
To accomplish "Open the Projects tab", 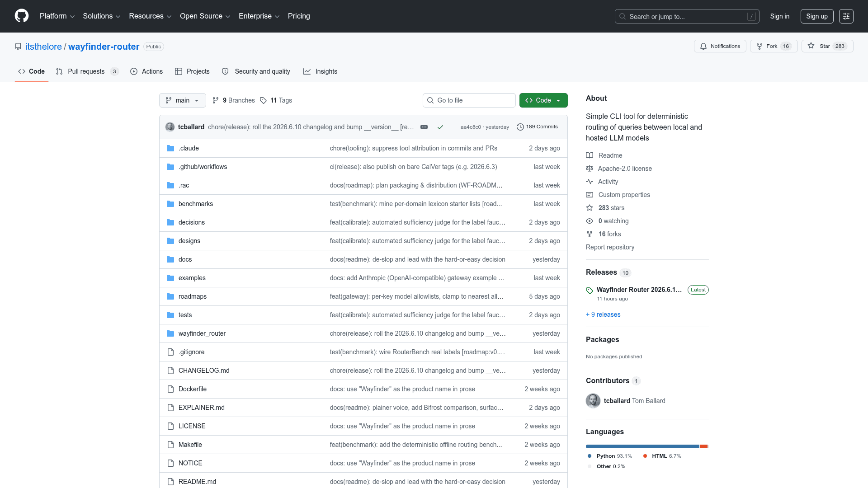I will [192, 71].
